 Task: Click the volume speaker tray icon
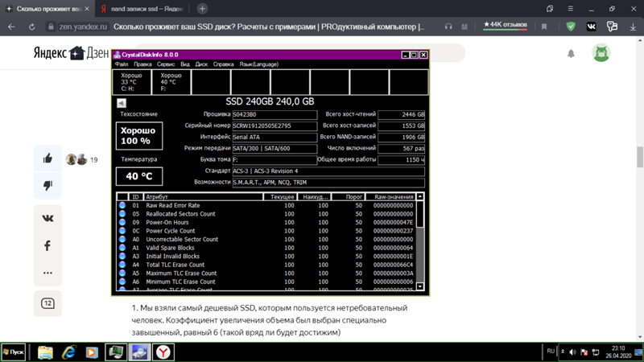click(573, 352)
